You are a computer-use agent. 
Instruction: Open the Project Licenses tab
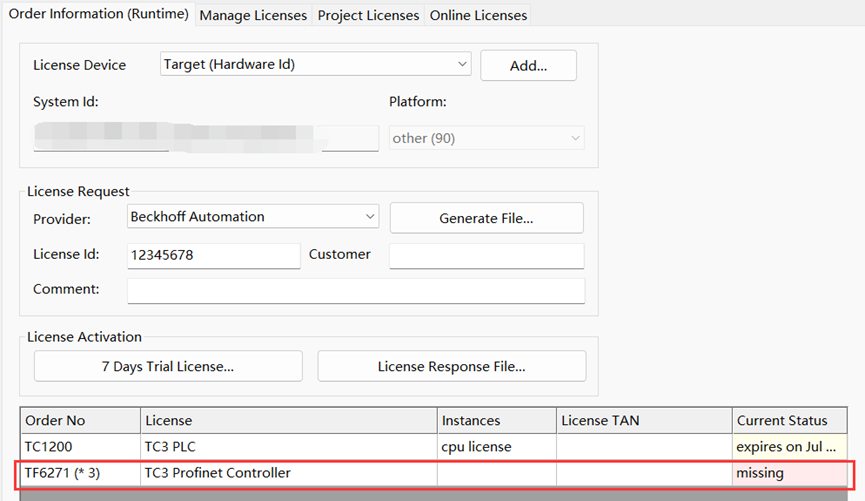click(368, 15)
